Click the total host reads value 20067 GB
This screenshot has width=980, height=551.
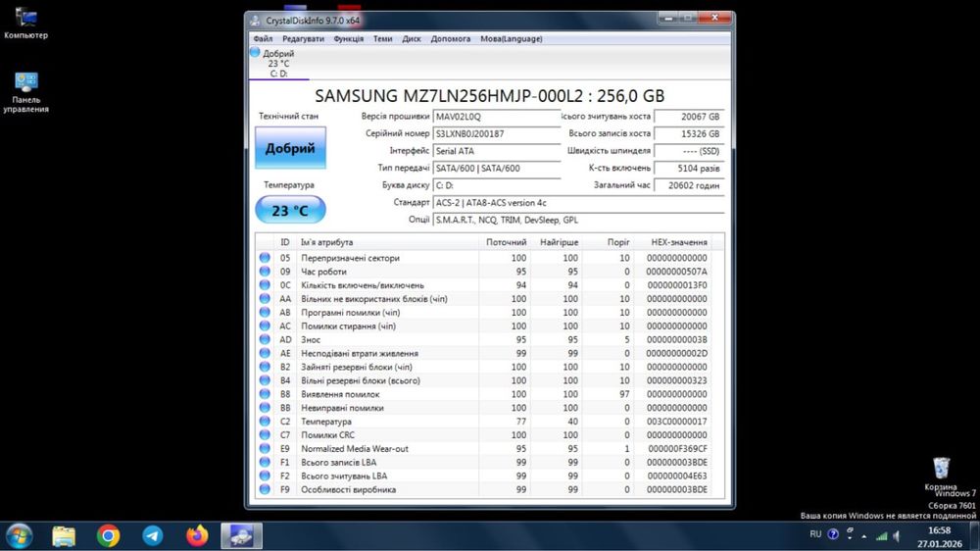tap(689, 117)
